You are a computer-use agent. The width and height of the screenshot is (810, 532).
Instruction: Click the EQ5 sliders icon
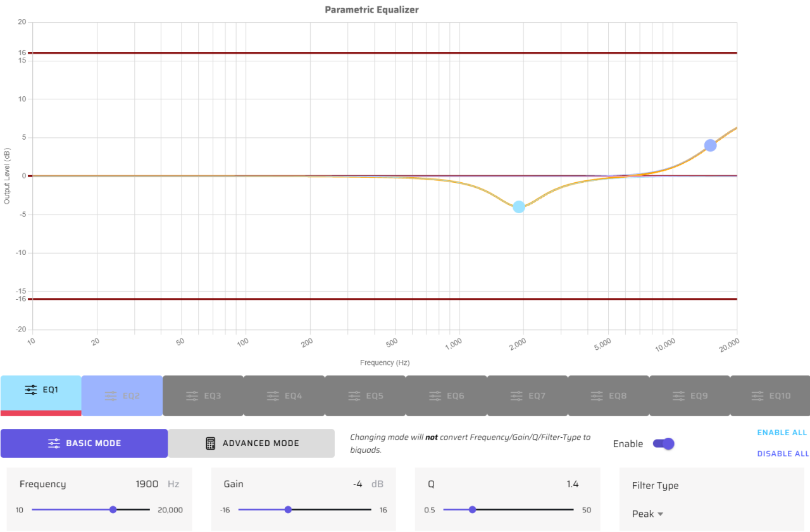click(354, 396)
